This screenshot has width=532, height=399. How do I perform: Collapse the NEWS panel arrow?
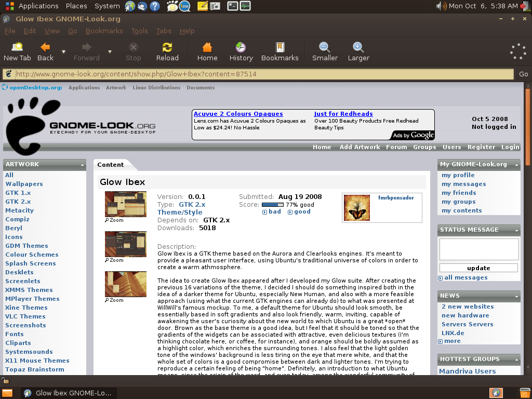tap(516, 296)
